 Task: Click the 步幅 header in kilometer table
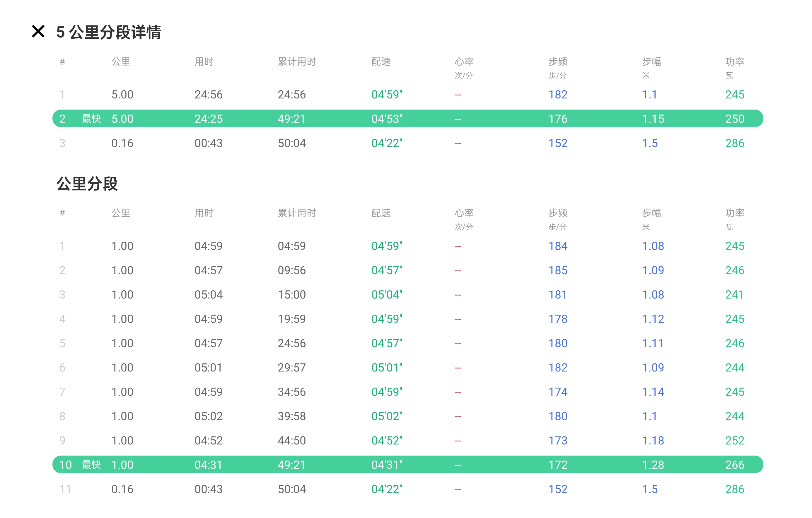[x=651, y=213]
